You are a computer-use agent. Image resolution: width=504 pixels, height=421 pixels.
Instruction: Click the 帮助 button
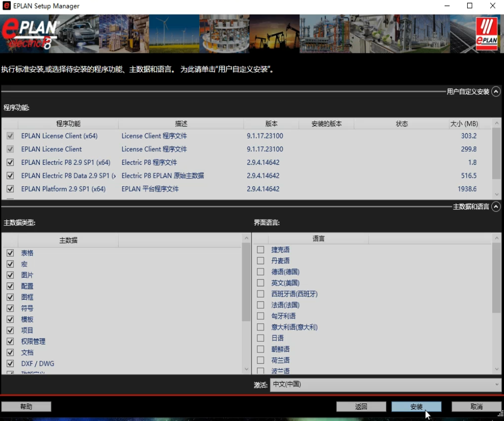point(26,406)
